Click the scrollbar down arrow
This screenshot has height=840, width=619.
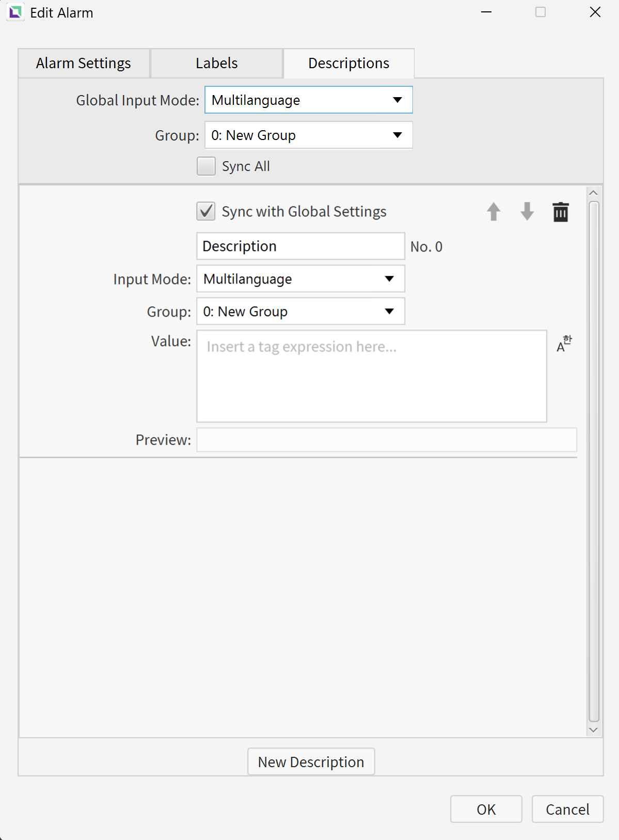[594, 730]
